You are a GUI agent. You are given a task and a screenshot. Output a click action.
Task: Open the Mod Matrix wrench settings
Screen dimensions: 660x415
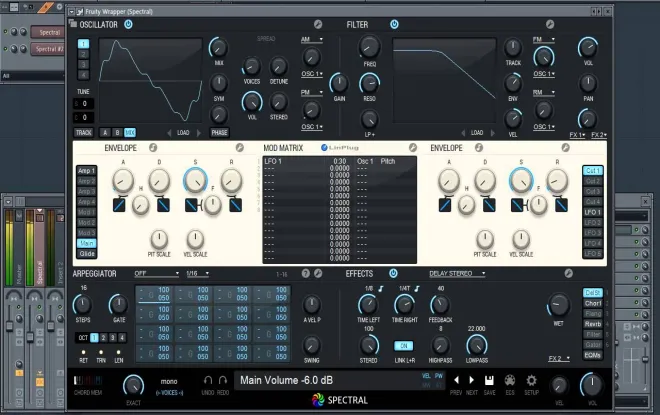[x=413, y=148]
